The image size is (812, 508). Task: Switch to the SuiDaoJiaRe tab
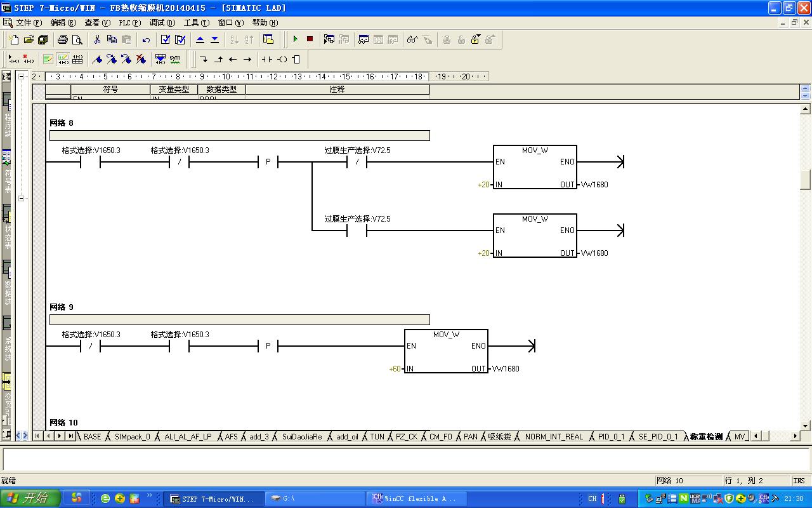(302, 437)
